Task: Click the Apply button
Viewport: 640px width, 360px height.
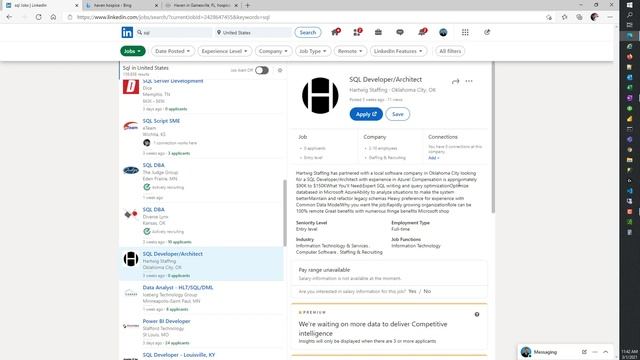Action: (366, 114)
